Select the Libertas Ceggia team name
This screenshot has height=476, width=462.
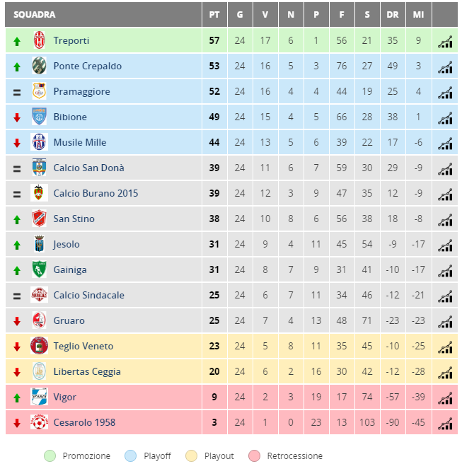coord(87,371)
